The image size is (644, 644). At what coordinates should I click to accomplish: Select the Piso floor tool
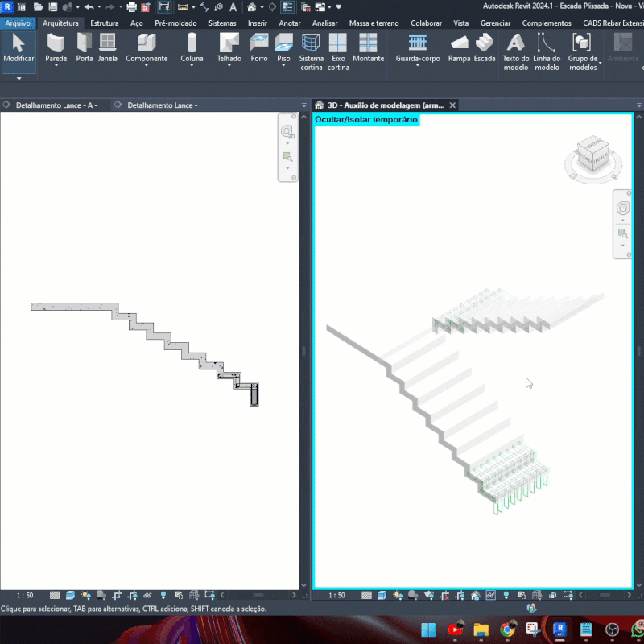[x=283, y=47]
